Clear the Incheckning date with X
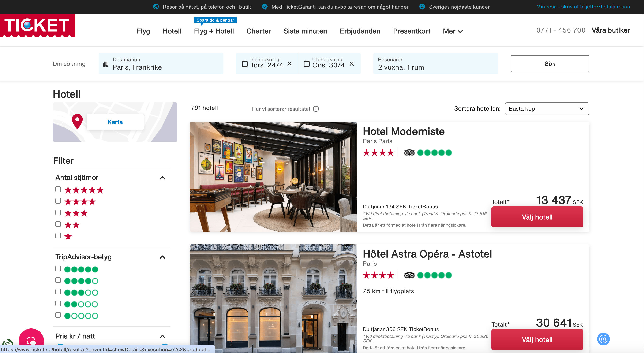644x353 pixels. click(289, 64)
